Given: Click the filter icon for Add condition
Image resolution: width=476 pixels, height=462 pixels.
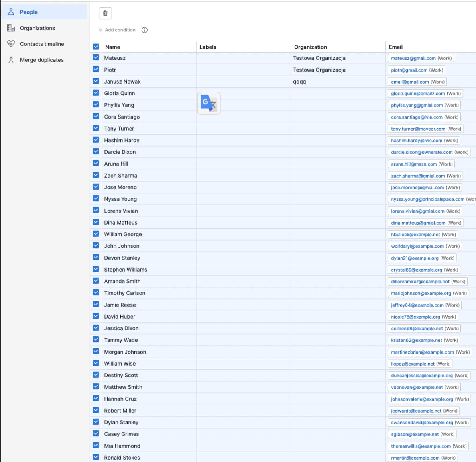Looking at the screenshot, I should (x=100, y=30).
